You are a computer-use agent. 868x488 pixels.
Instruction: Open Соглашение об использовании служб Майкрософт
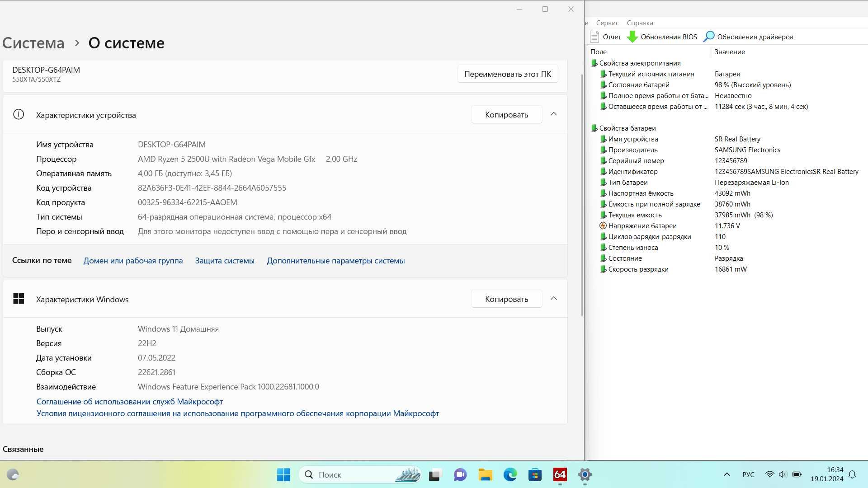pyautogui.click(x=130, y=402)
